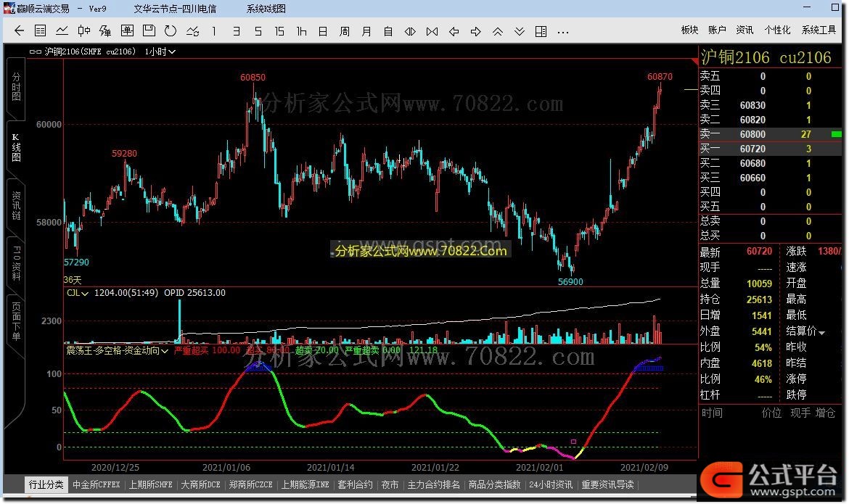Select the 重要资讯导读 bottom tab
The image size is (849, 504).
coord(607,484)
